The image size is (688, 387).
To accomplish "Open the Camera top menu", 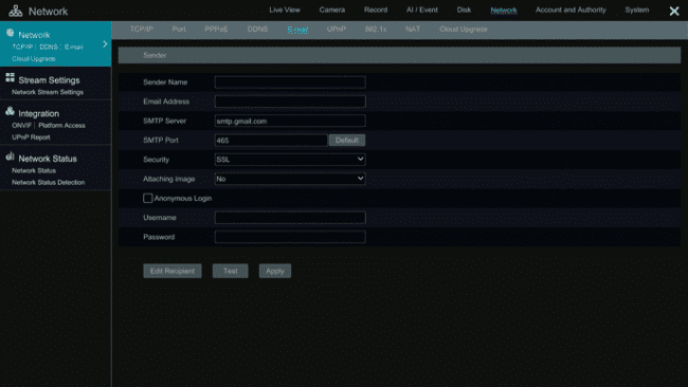I will (332, 10).
